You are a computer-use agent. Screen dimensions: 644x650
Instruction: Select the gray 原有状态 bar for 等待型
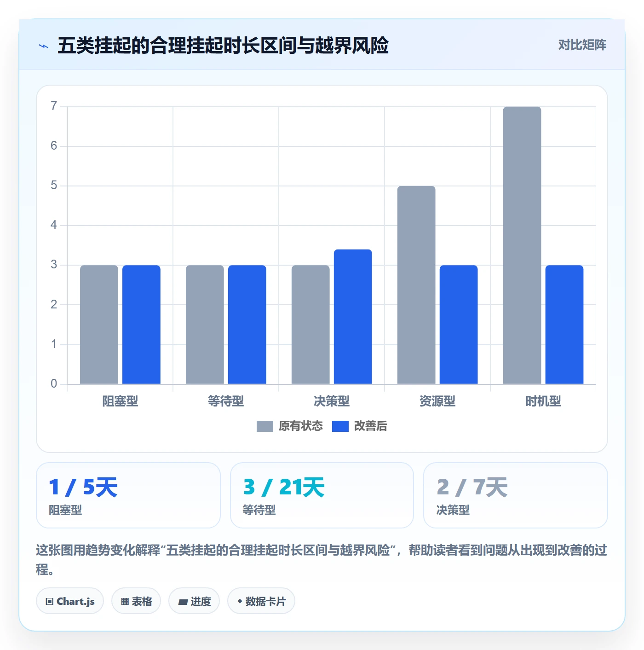click(205, 325)
